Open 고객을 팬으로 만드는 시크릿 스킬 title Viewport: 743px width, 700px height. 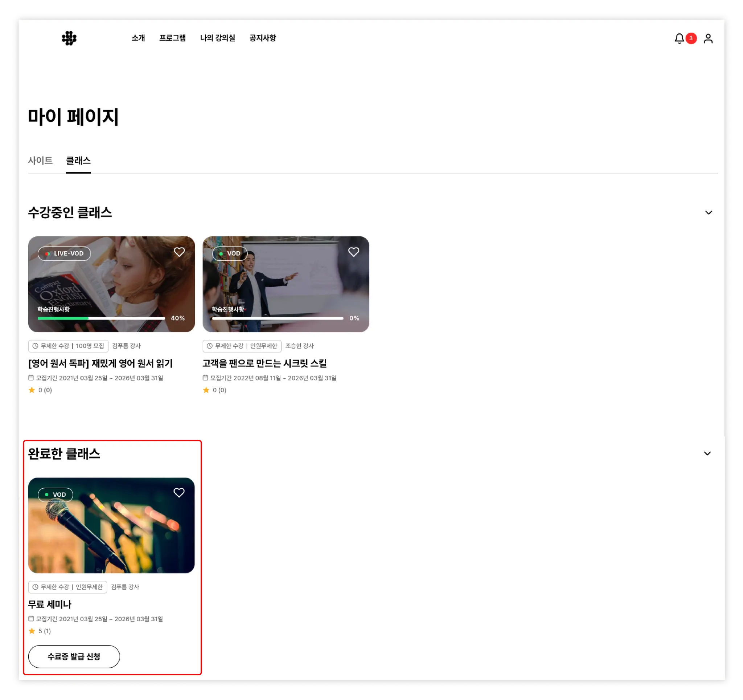[264, 363]
